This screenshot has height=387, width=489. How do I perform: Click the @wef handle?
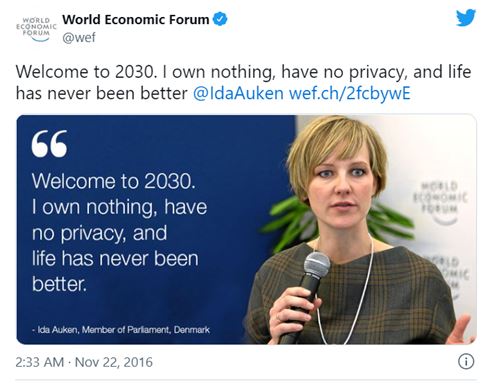click(79, 37)
